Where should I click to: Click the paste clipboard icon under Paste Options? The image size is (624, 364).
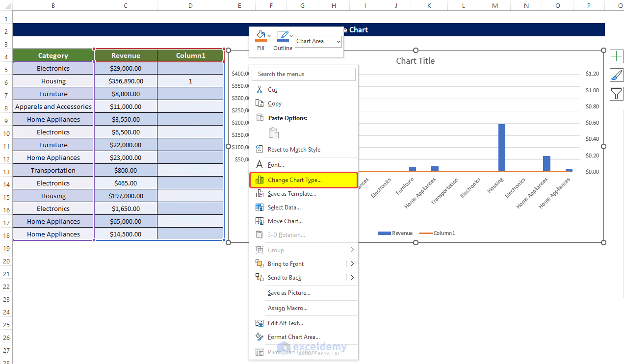click(274, 132)
